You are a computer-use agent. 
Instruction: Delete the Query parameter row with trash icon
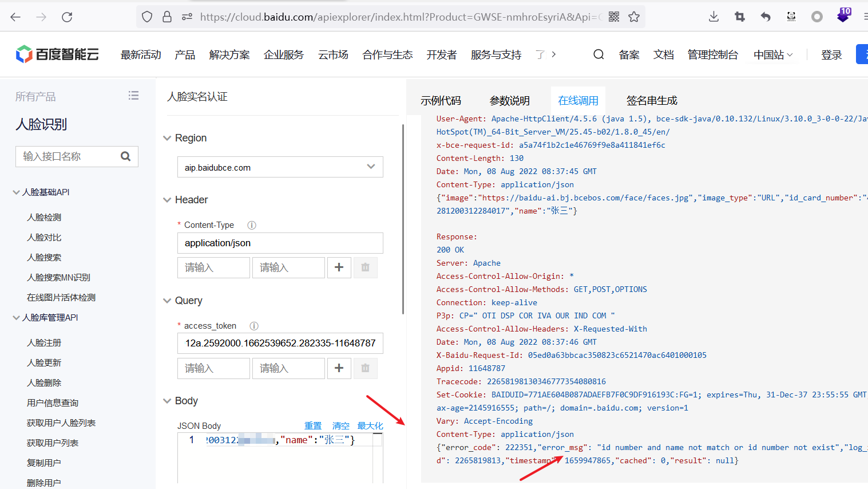coord(365,368)
